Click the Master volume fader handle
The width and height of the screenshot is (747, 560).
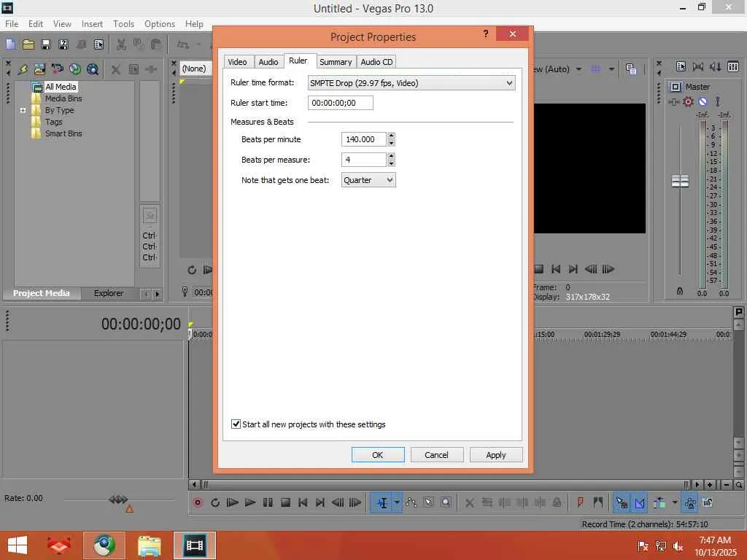tap(680, 181)
